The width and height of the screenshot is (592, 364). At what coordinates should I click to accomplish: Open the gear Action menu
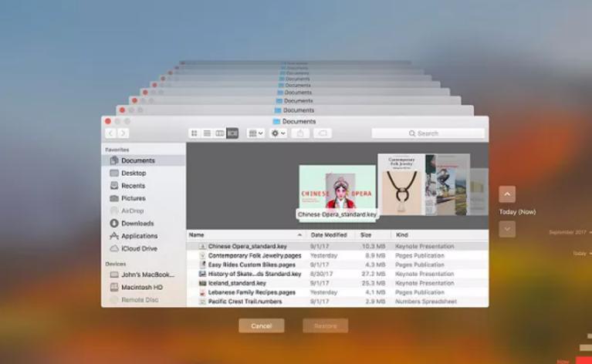click(x=279, y=133)
